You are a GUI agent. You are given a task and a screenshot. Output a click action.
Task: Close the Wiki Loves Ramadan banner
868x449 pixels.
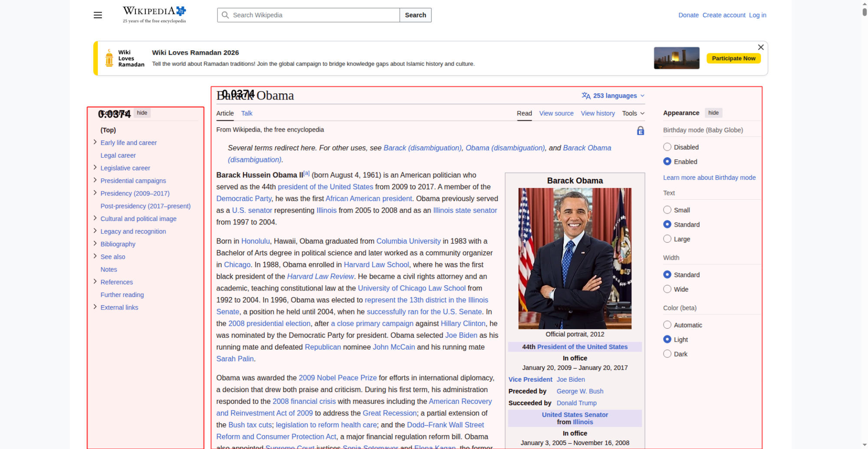tap(760, 47)
